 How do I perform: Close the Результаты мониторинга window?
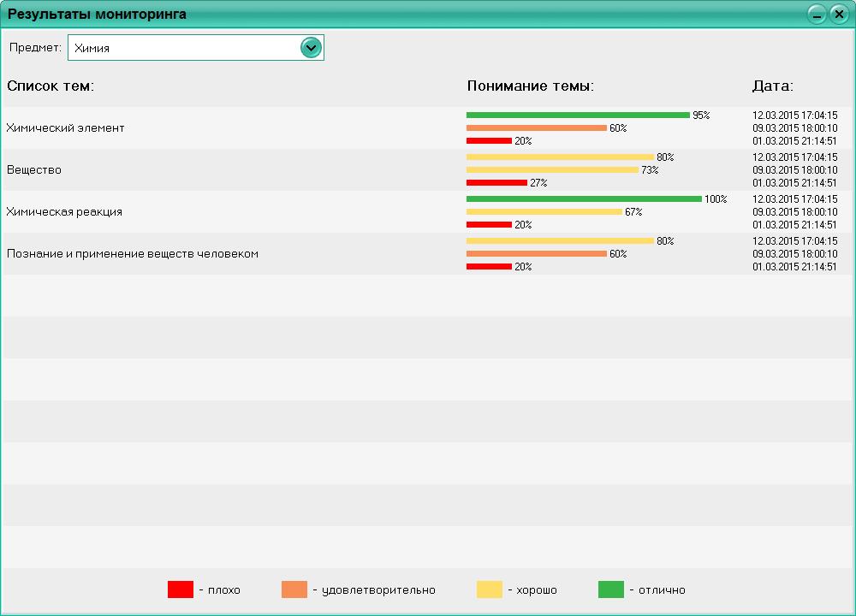[x=839, y=15]
